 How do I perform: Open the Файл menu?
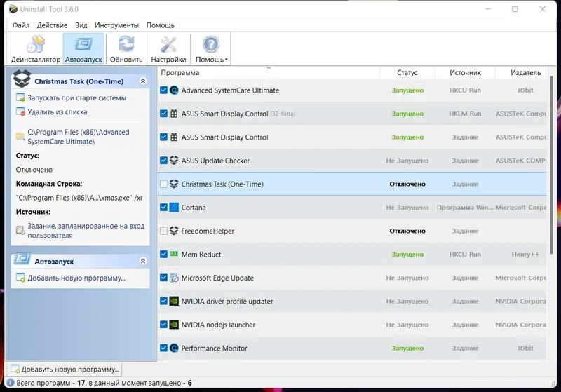pyautogui.click(x=21, y=25)
